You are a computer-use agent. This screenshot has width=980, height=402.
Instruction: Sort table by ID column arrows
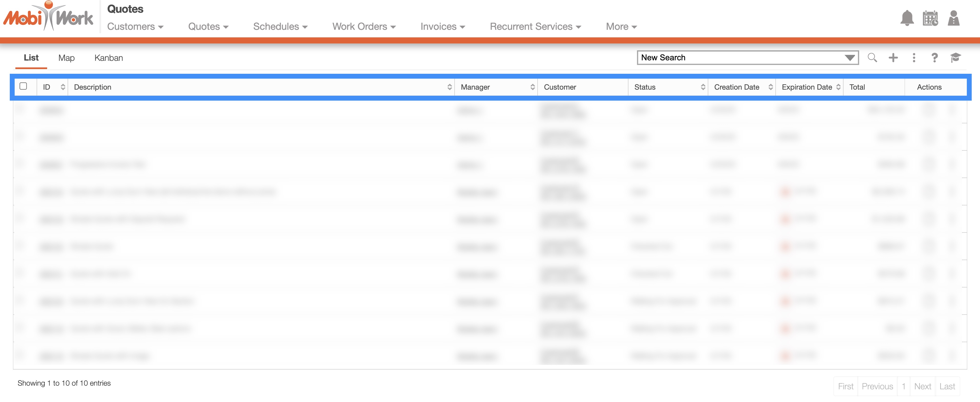pyautogui.click(x=63, y=87)
